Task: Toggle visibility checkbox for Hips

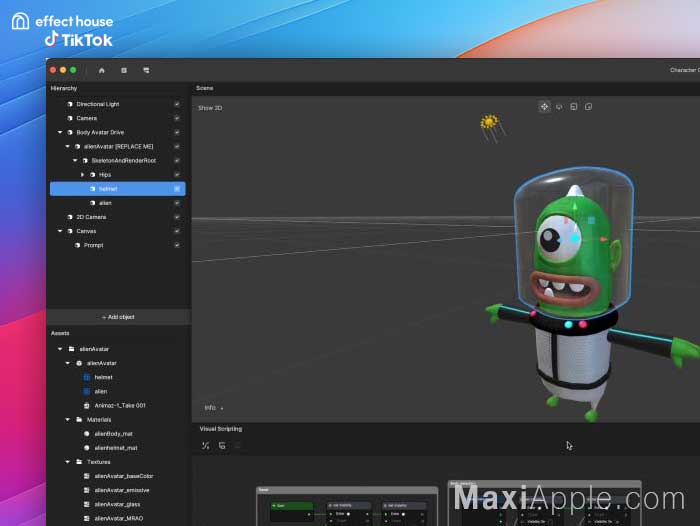Action: point(177,175)
